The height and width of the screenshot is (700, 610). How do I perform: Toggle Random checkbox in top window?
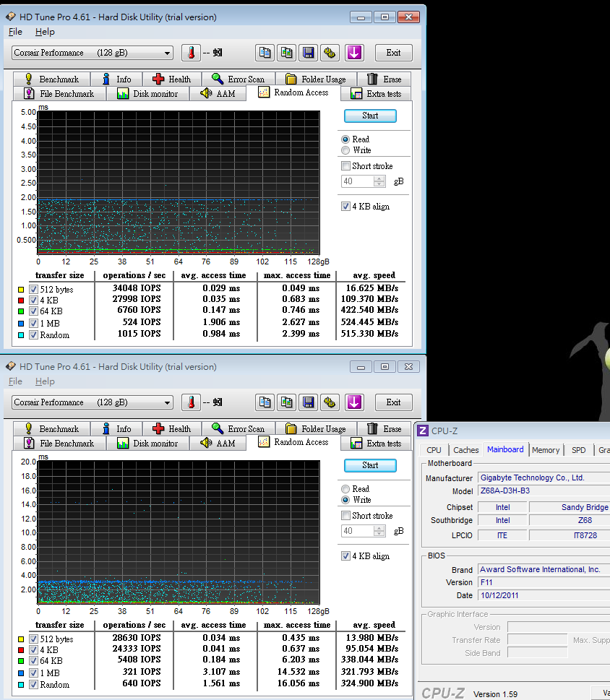click(x=33, y=334)
